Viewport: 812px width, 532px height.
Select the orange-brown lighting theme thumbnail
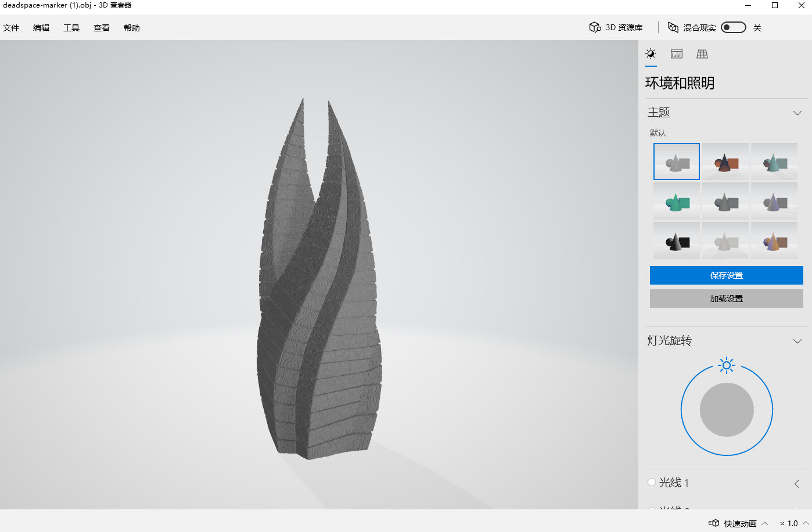pyautogui.click(x=725, y=161)
